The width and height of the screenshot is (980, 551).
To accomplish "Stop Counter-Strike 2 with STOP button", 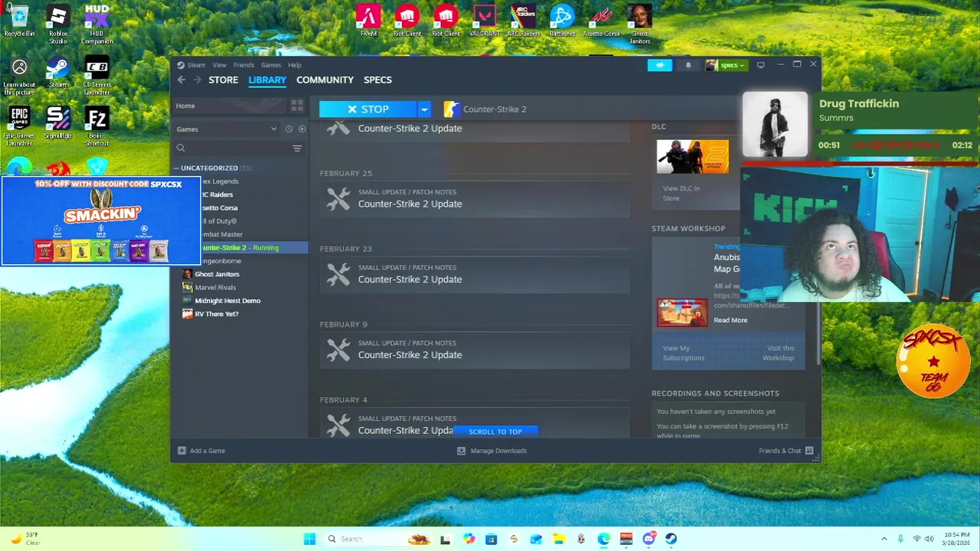I will pos(368,109).
